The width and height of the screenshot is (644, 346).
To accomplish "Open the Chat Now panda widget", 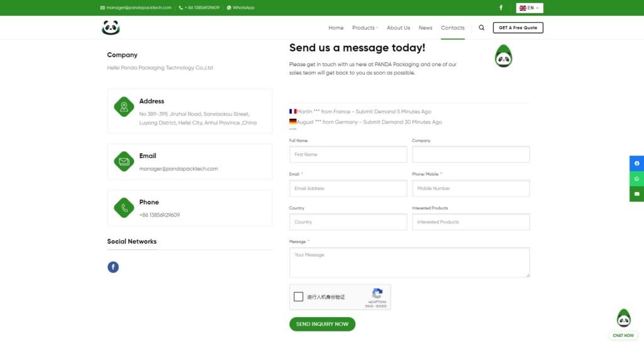I will point(623,322).
